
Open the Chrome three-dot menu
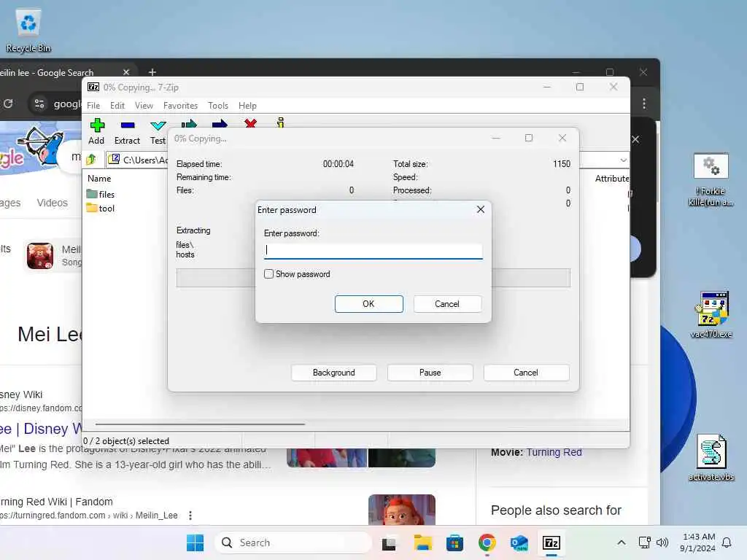pos(644,104)
